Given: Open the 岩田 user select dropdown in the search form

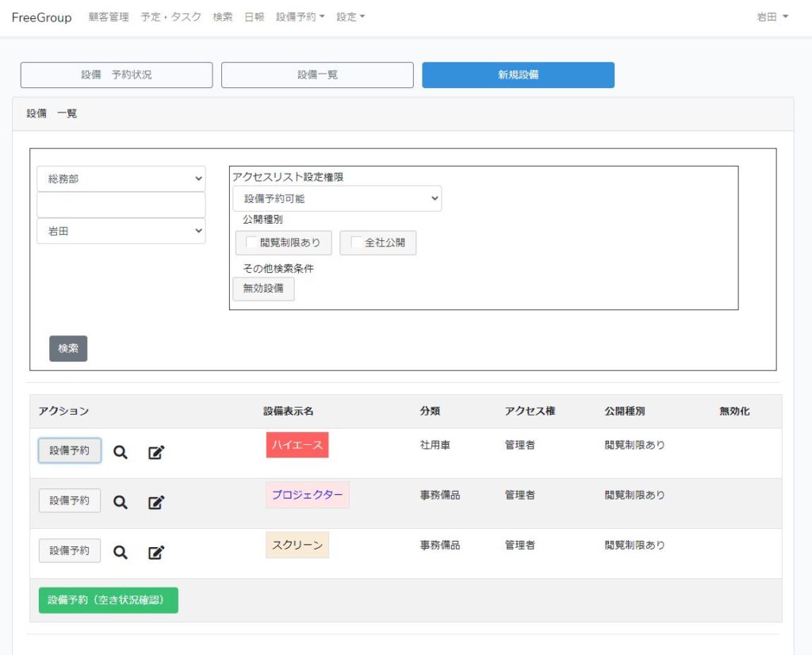Looking at the screenshot, I should tap(121, 232).
